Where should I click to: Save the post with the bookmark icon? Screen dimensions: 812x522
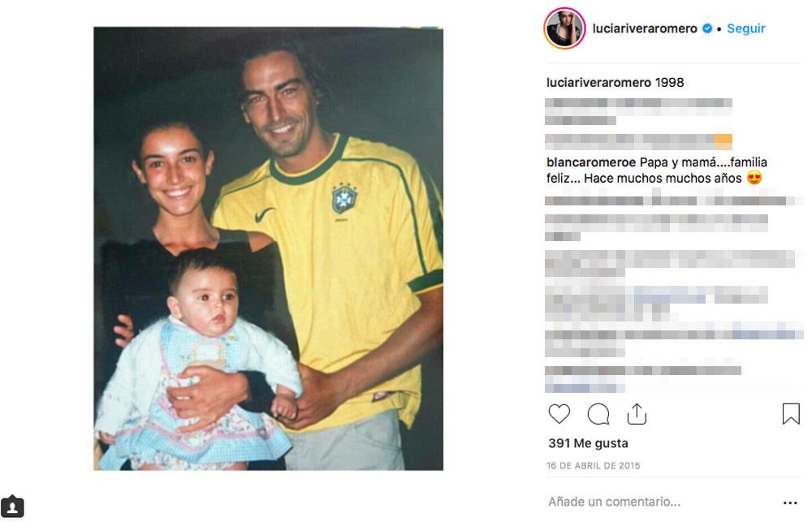tap(791, 414)
